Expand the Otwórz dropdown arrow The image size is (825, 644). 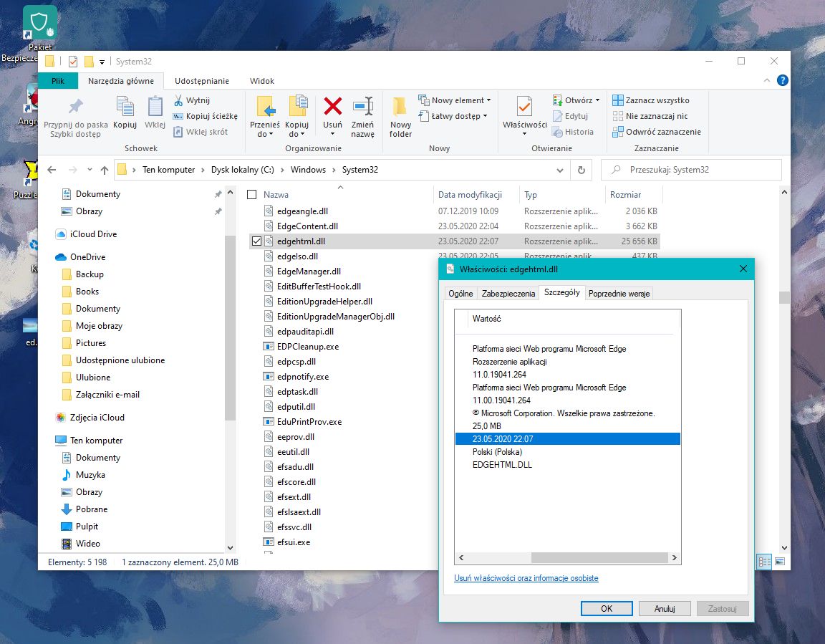click(x=597, y=100)
